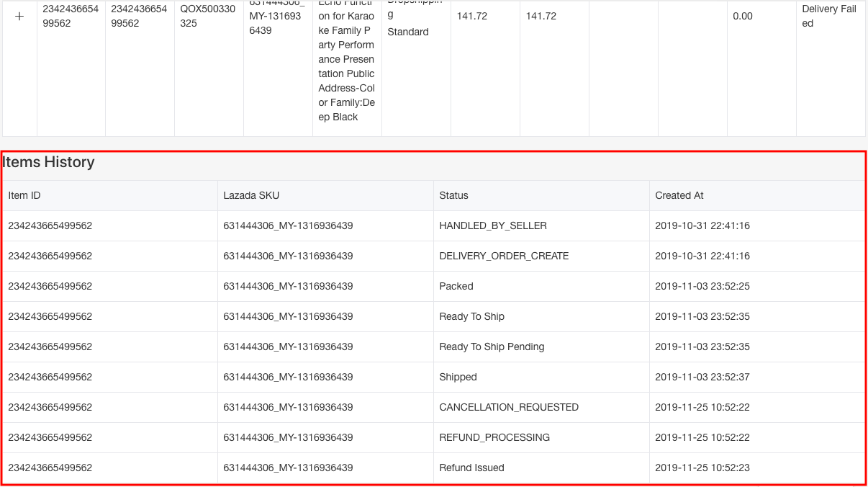Select the Lazada SKU in the HANDLED_BY_SELLER row

(288, 225)
